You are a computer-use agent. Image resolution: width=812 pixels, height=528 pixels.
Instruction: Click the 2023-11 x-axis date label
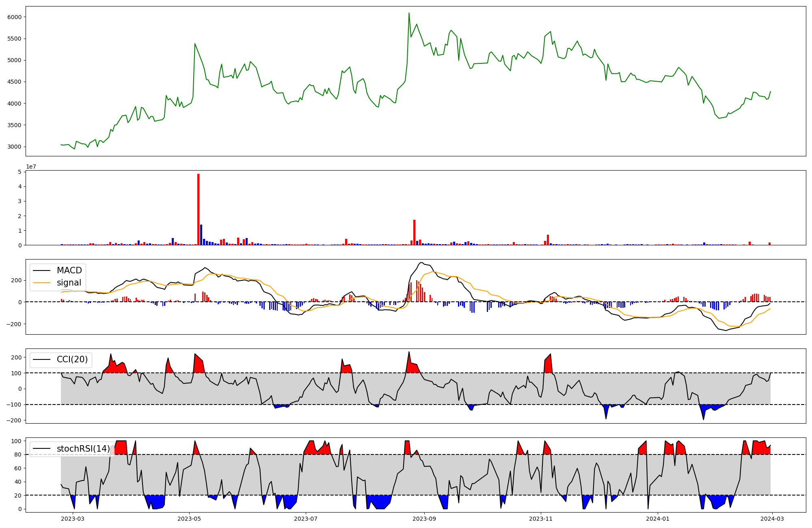pyautogui.click(x=541, y=519)
